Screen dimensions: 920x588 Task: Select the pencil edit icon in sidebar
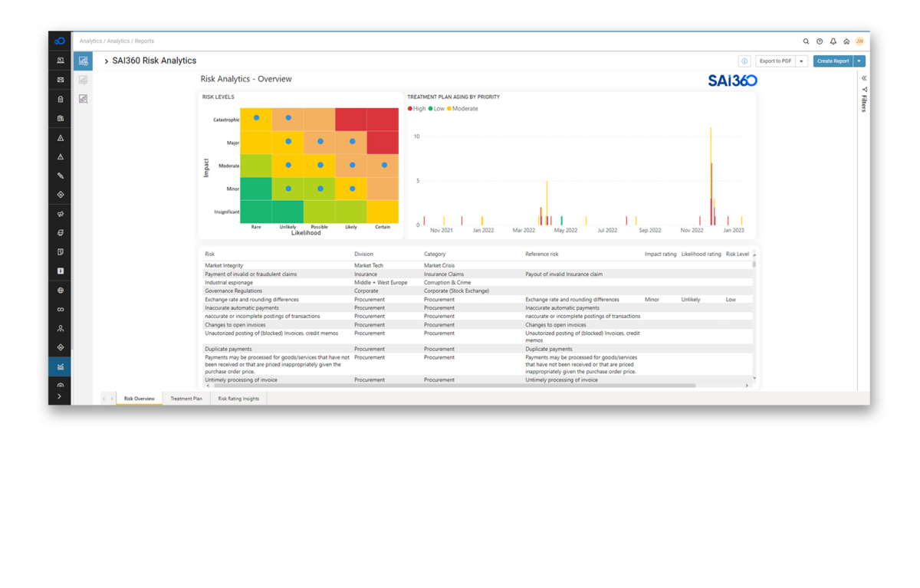[x=59, y=175]
